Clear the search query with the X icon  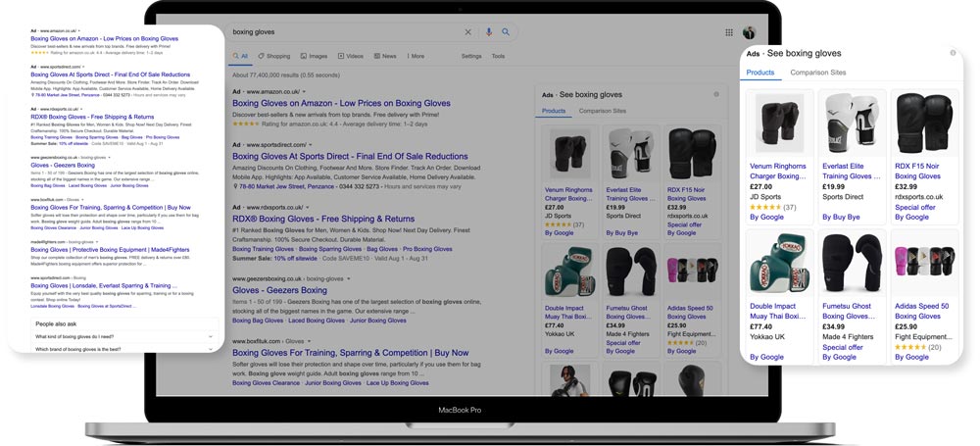[467, 32]
